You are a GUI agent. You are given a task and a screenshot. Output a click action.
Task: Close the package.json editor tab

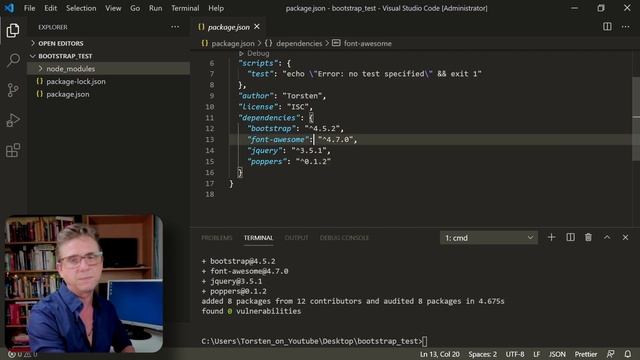tap(257, 27)
